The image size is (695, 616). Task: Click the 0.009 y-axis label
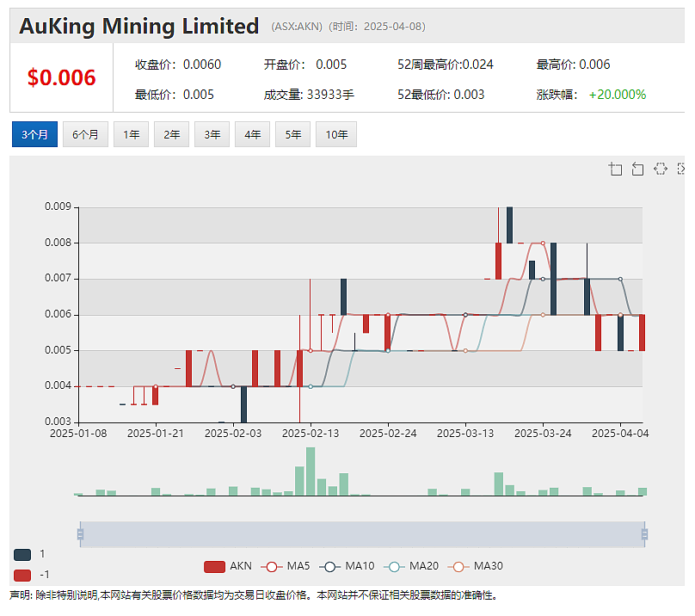coord(58,206)
